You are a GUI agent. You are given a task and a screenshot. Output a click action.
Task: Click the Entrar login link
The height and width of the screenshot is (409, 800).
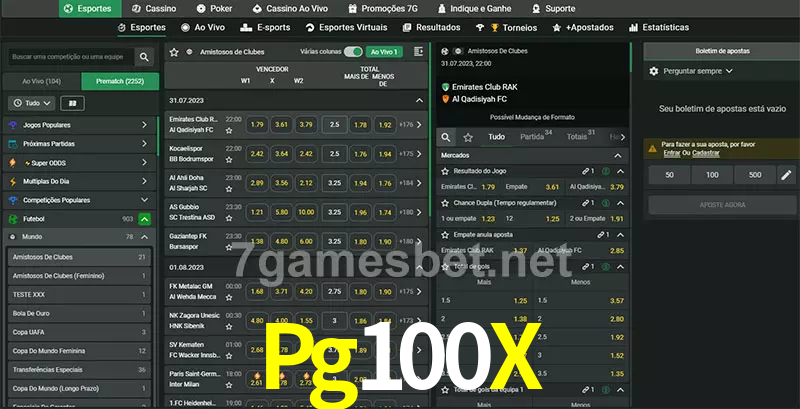pyautogui.click(x=671, y=153)
